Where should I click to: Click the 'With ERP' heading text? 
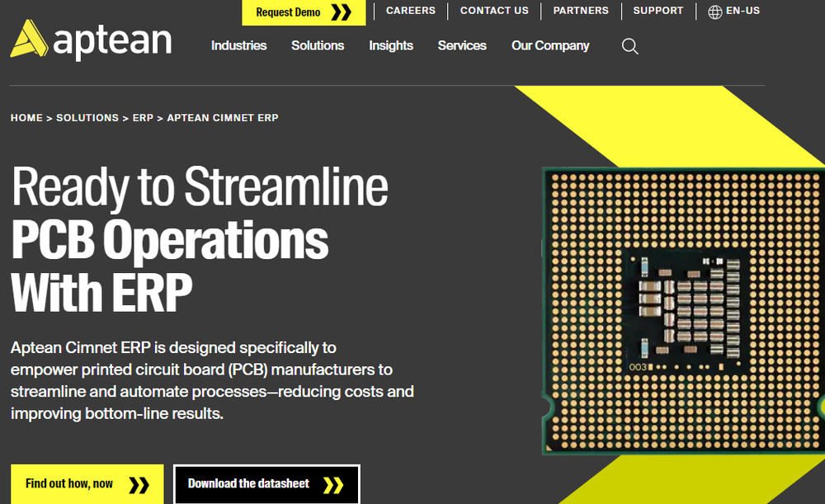(101, 293)
